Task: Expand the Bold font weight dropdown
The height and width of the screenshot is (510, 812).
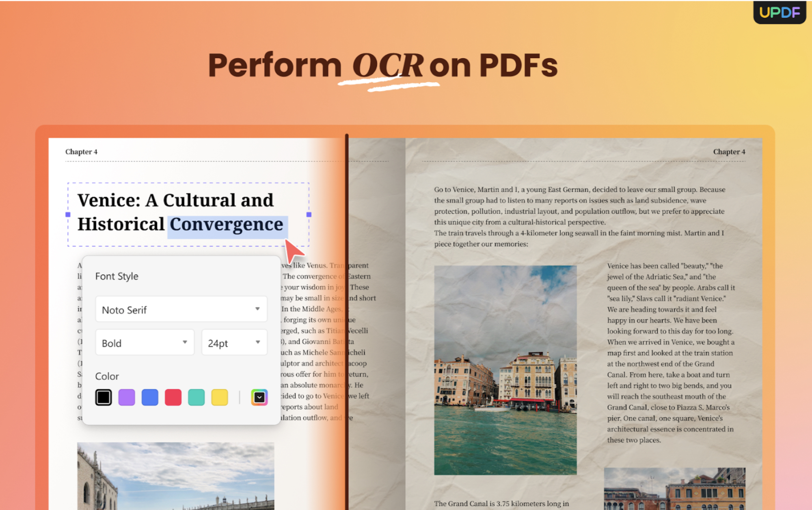Action: coord(145,342)
